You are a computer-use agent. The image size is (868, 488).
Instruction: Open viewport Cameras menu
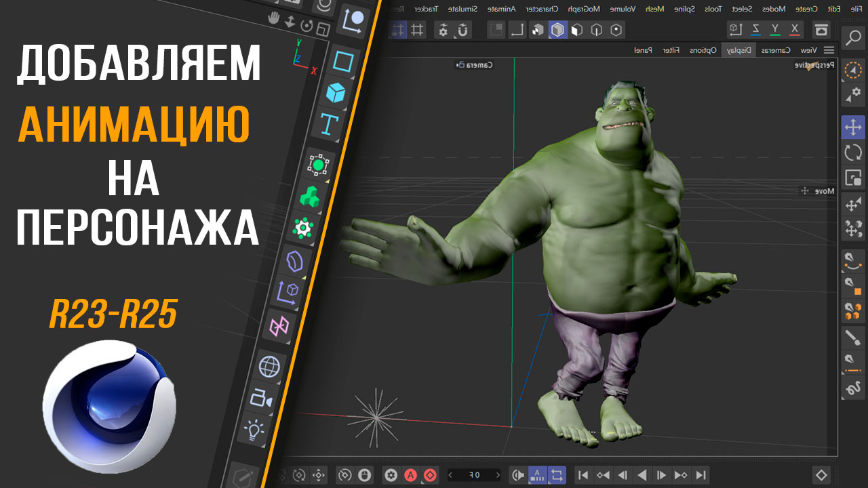coord(775,50)
